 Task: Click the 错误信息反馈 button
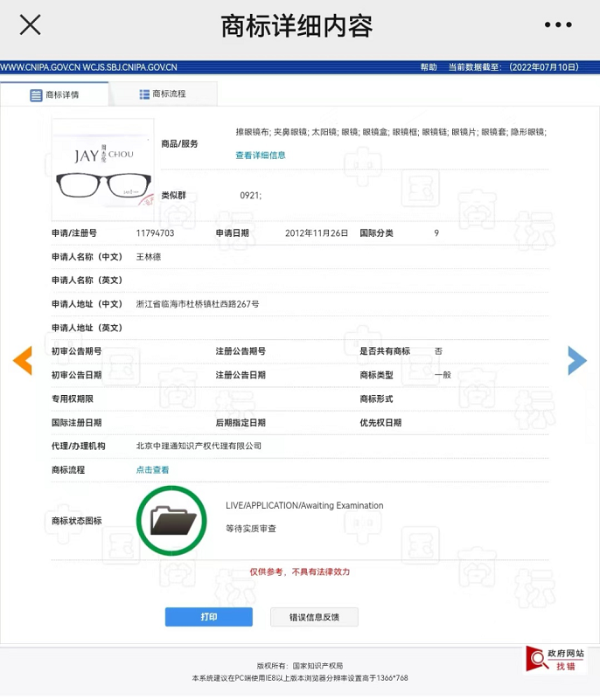[314, 617]
